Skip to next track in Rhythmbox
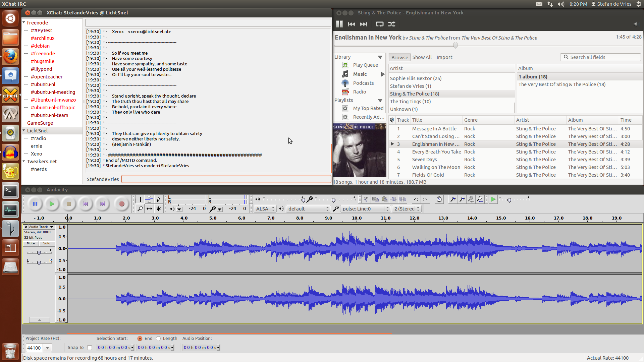Screen dimensions: 644x362 point(364,24)
